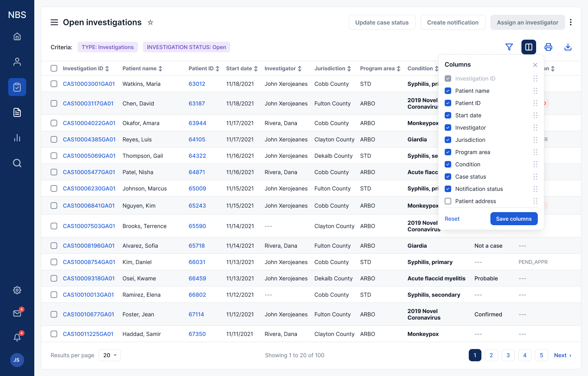Uncheck the Notification status column checkbox
The width and height of the screenshot is (588, 376).
(x=448, y=189)
